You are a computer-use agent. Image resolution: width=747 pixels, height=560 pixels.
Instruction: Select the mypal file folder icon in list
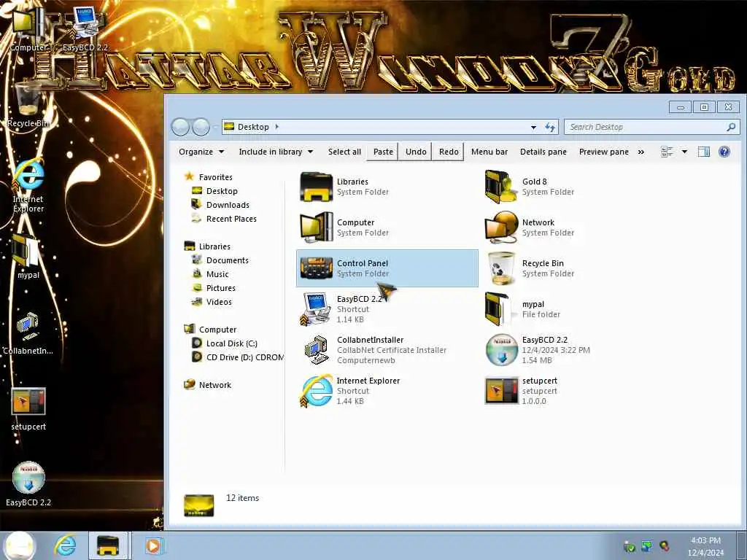[500, 309]
